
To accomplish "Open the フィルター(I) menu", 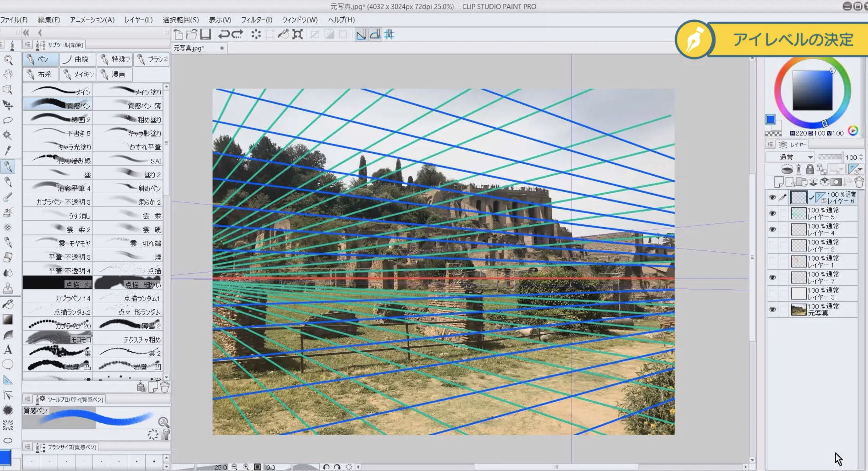I will 256,20.
